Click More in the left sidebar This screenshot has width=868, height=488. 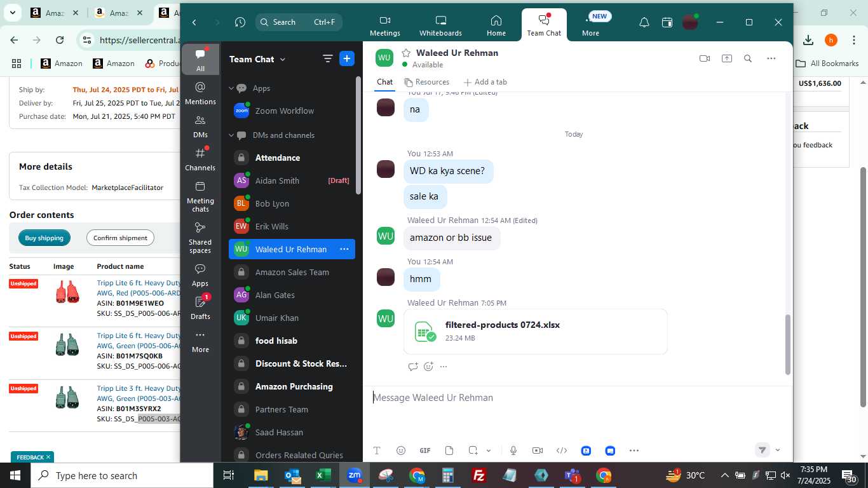pos(200,341)
